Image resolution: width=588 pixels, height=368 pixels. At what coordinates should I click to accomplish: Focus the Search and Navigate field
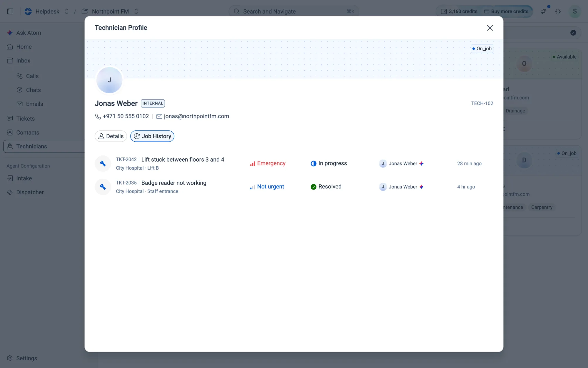[294, 11]
